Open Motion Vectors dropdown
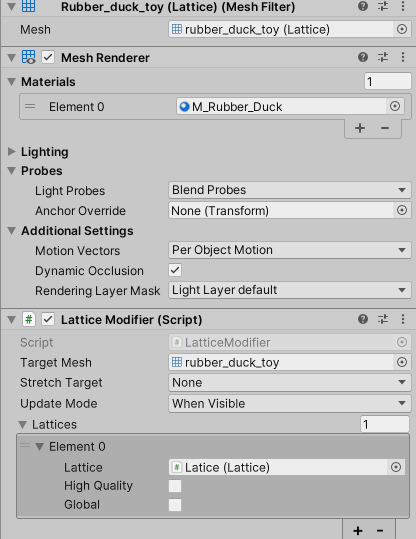This screenshot has height=539, width=416. coord(290,250)
